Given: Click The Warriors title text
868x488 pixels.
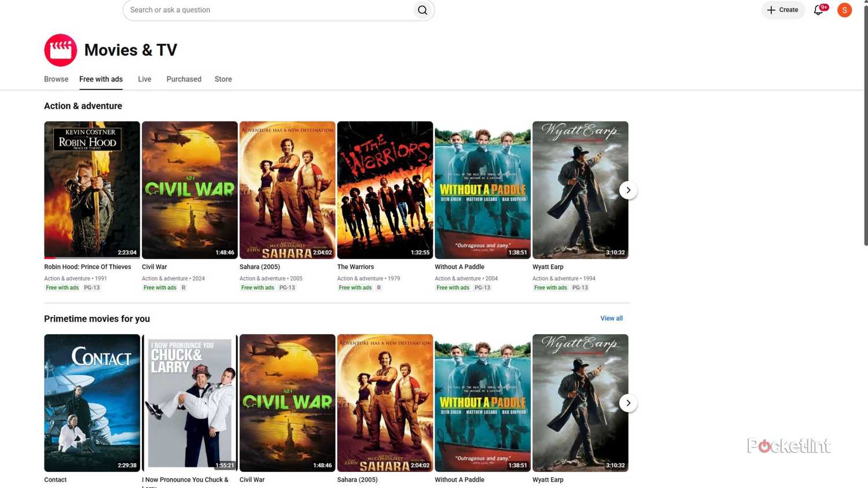Looking at the screenshot, I should [x=355, y=267].
